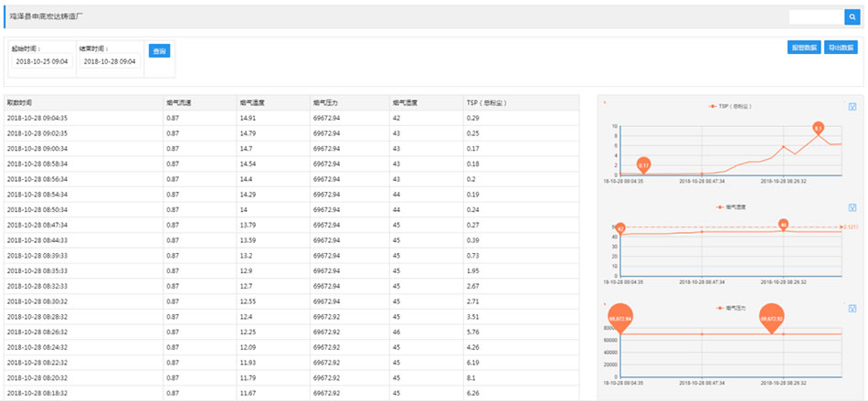The width and height of the screenshot is (868, 401).
Task: Open the 报警数据 alarm data button
Action: click(803, 47)
